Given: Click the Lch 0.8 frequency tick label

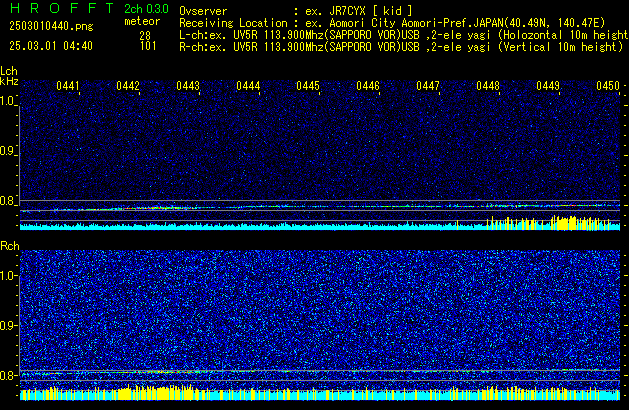Looking at the screenshot, I should (7, 201).
